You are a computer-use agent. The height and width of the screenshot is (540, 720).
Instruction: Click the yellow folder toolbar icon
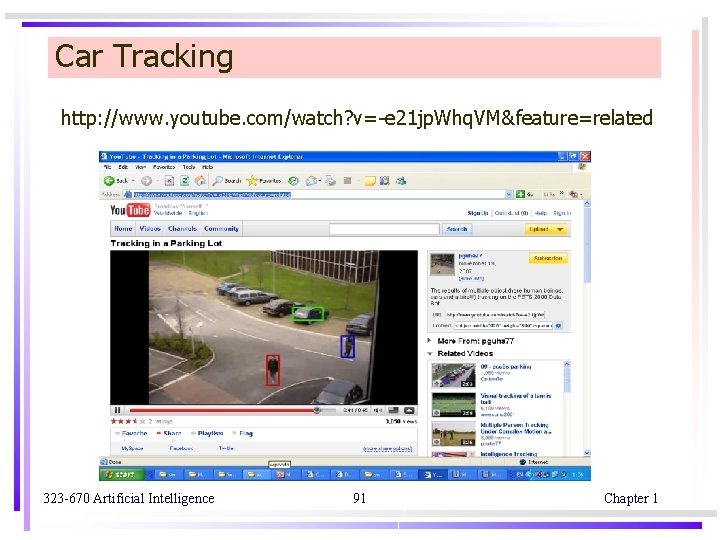(x=369, y=181)
